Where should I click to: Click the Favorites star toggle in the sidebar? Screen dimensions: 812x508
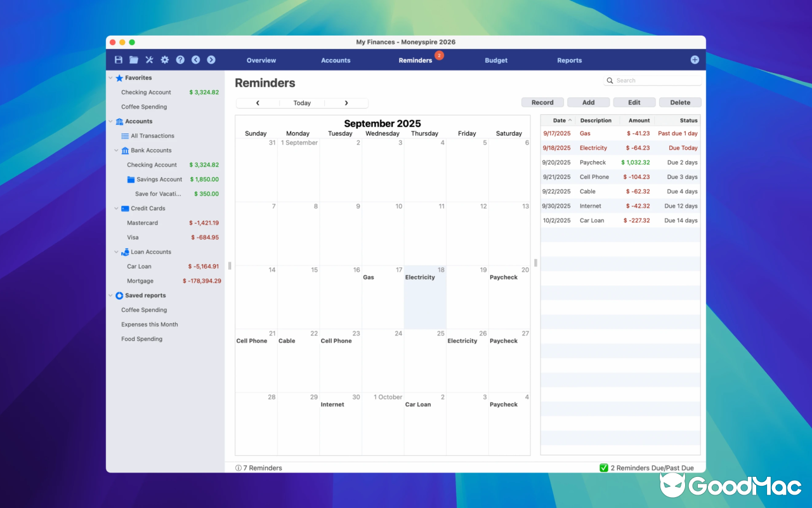pyautogui.click(x=119, y=77)
